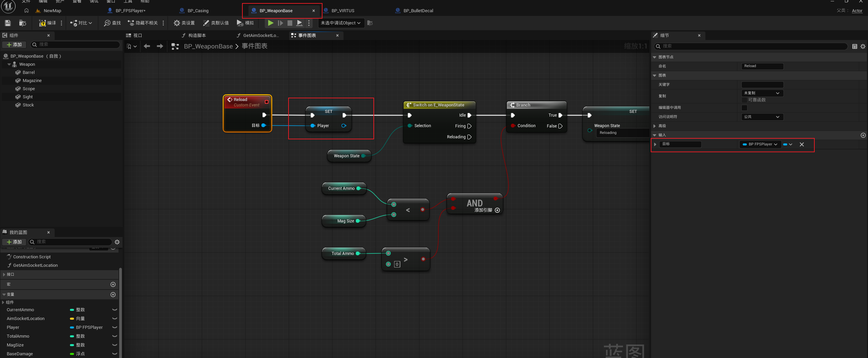This screenshot has width=868, height=358.
Task: Click the CurrentAmmo green type pill
Action: tap(72, 310)
